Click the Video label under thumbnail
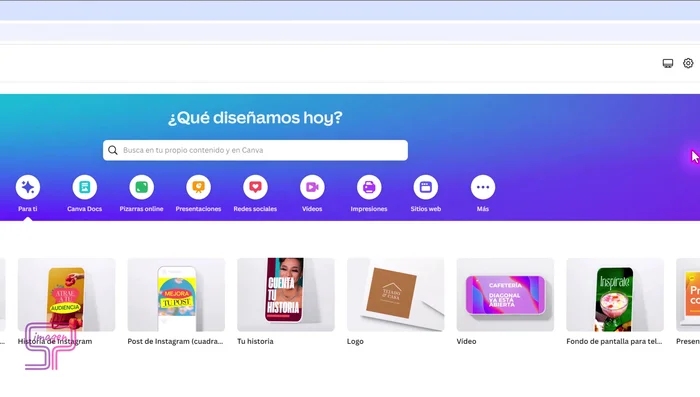The image size is (700, 397). pyautogui.click(x=467, y=341)
